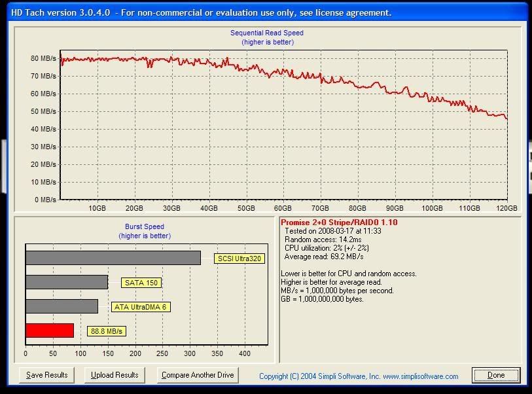Click the Done button
The image size is (532, 394).
[x=496, y=375]
